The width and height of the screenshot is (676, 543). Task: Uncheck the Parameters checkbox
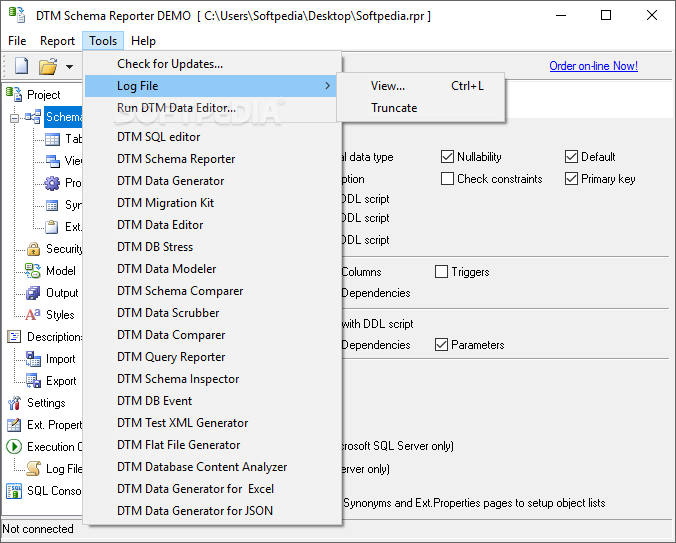point(441,345)
